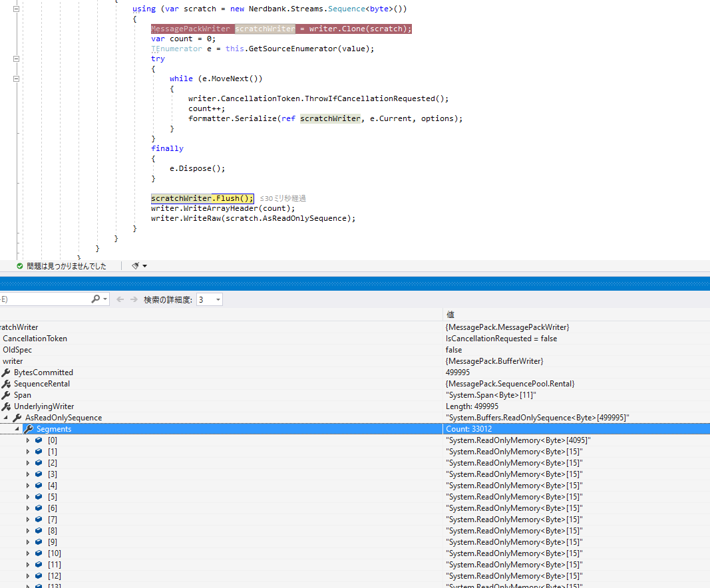Click the brick icon beside element [5]
Image resolution: width=710 pixels, height=588 pixels.
tap(38, 496)
